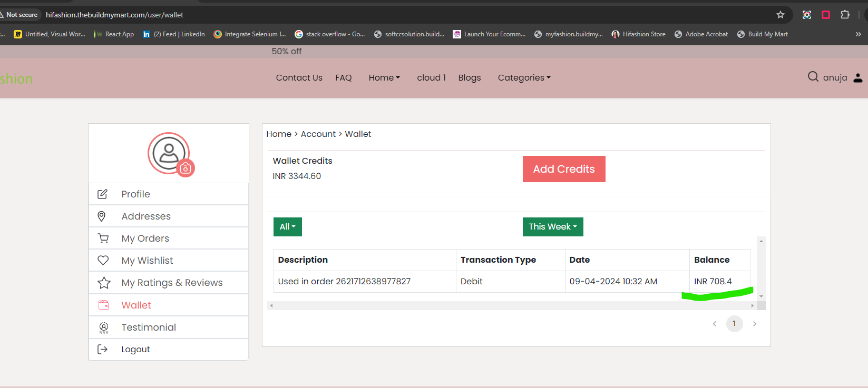Click Logout in the sidebar

click(x=169, y=350)
